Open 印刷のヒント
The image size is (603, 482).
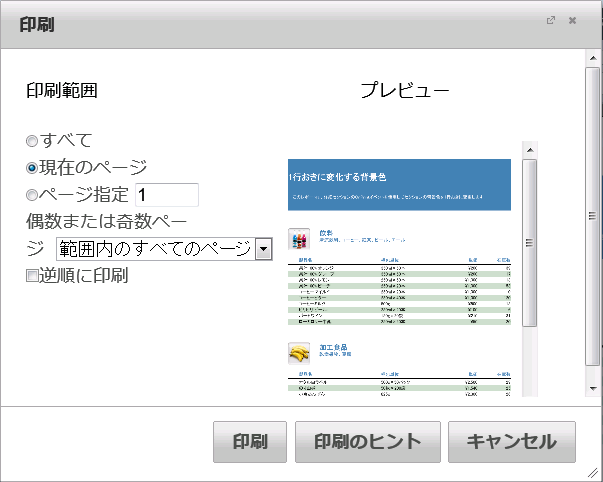(367, 442)
